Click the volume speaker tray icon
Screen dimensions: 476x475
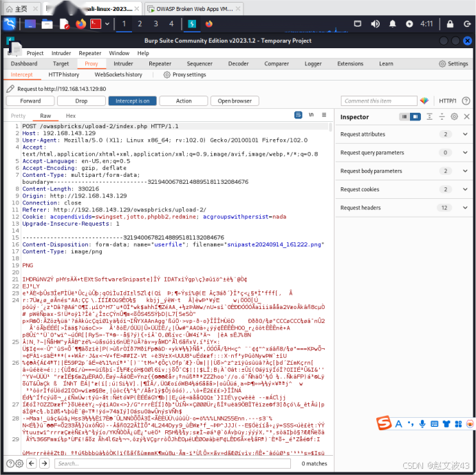[x=375, y=23]
